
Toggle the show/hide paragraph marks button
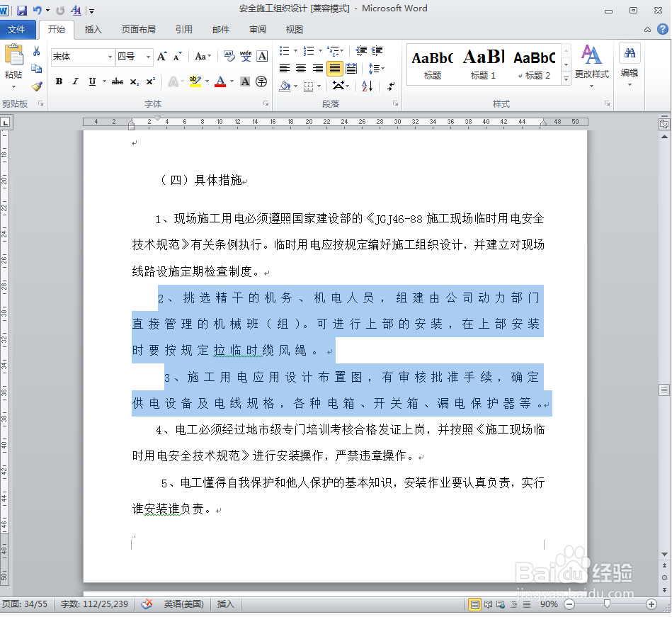click(x=390, y=86)
